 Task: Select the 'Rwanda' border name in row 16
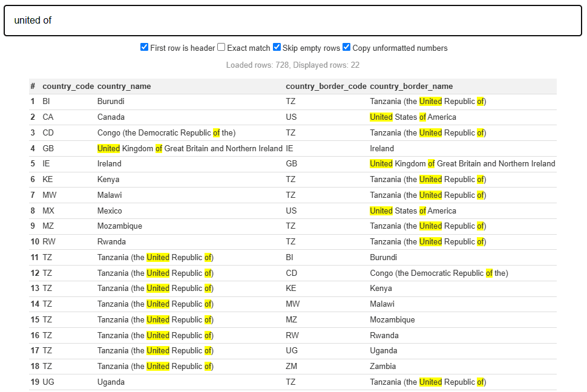coord(384,336)
